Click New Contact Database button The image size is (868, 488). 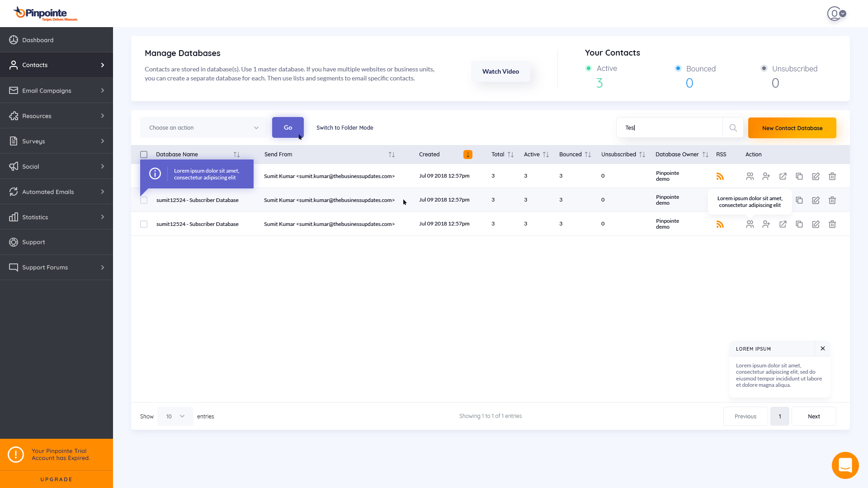792,128
